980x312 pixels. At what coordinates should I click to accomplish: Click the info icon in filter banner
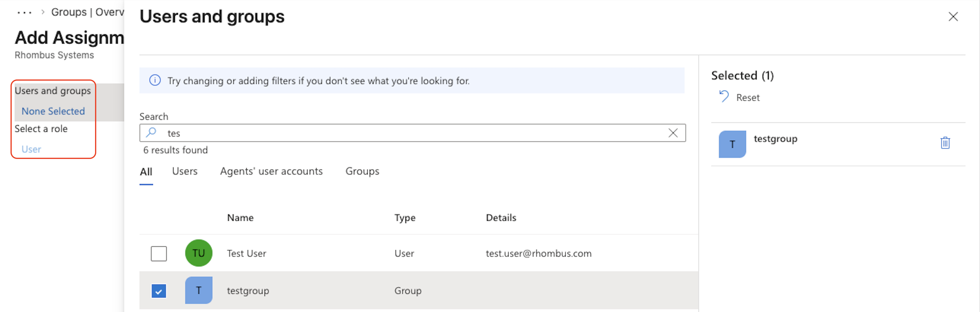point(155,80)
